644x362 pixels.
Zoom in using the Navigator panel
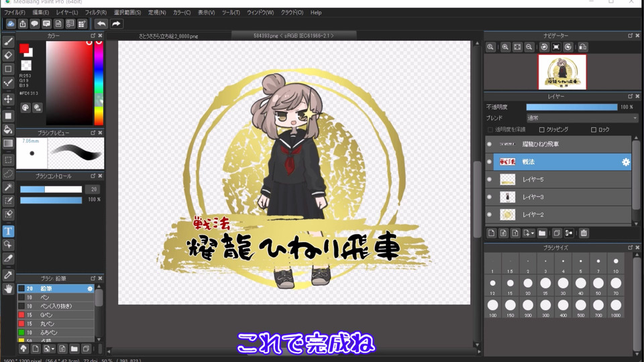click(505, 47)
